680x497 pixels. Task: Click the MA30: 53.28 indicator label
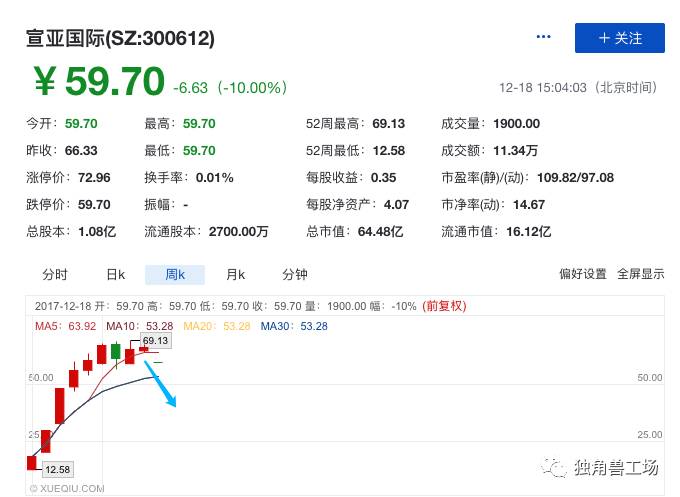pyautogui.click(x=294, y=326)
